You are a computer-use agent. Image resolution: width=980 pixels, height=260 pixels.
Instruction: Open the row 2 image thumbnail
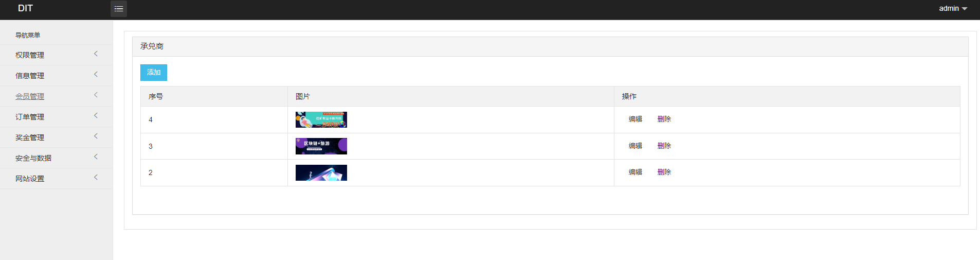pyautogui.click(x=321, y=172)
